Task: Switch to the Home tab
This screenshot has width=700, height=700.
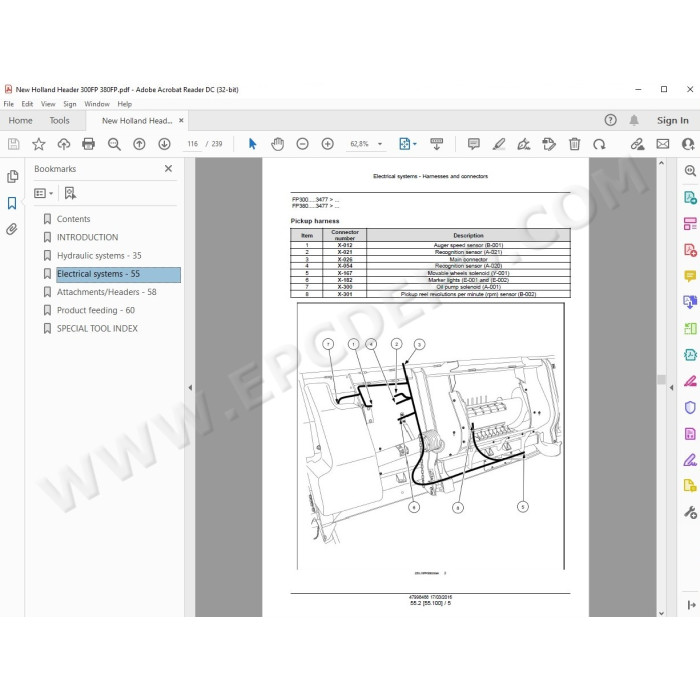Action: pos(21,121)
